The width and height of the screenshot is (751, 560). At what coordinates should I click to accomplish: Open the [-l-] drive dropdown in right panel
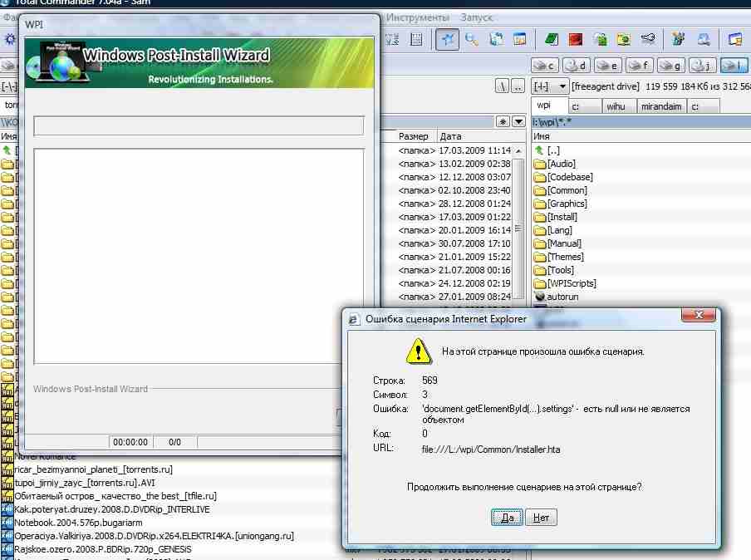[550, 86]
